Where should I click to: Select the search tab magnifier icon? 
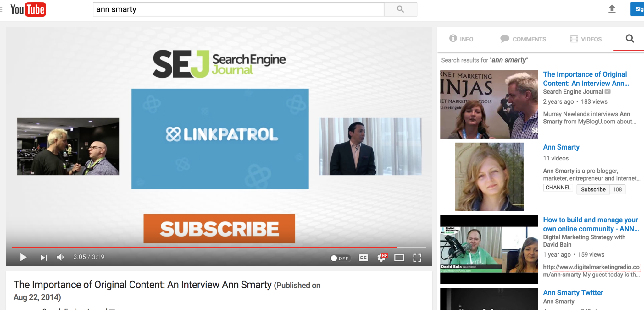pyautogui.click(x=630, y=39)
